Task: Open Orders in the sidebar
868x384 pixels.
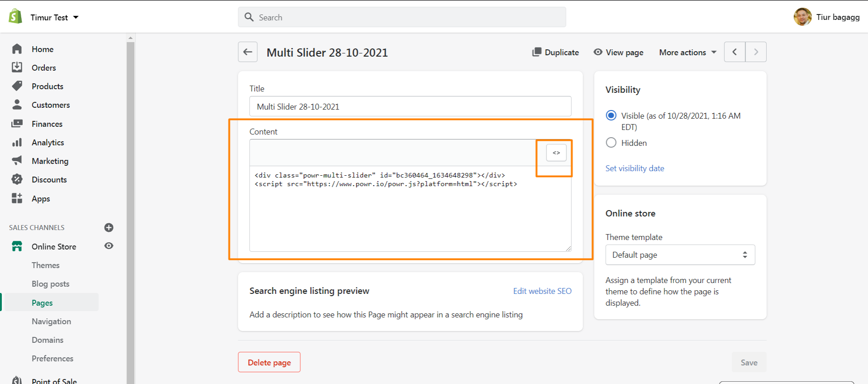Action: point(44,67)
